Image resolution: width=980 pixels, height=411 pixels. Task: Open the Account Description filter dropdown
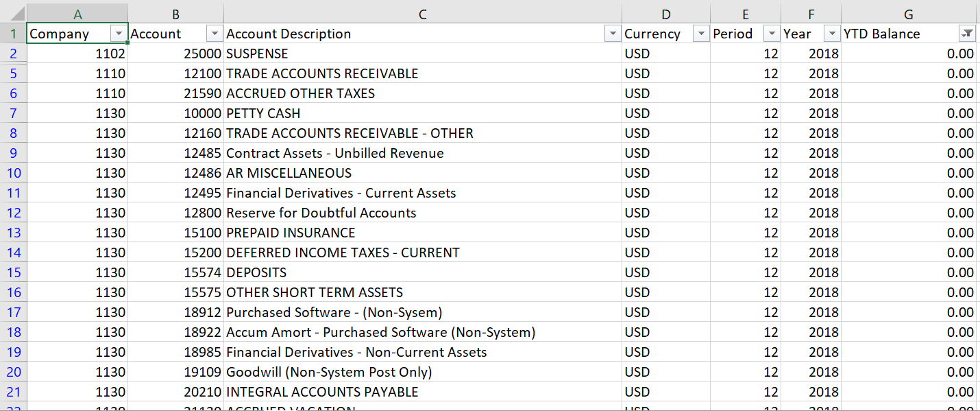point(613,34)
